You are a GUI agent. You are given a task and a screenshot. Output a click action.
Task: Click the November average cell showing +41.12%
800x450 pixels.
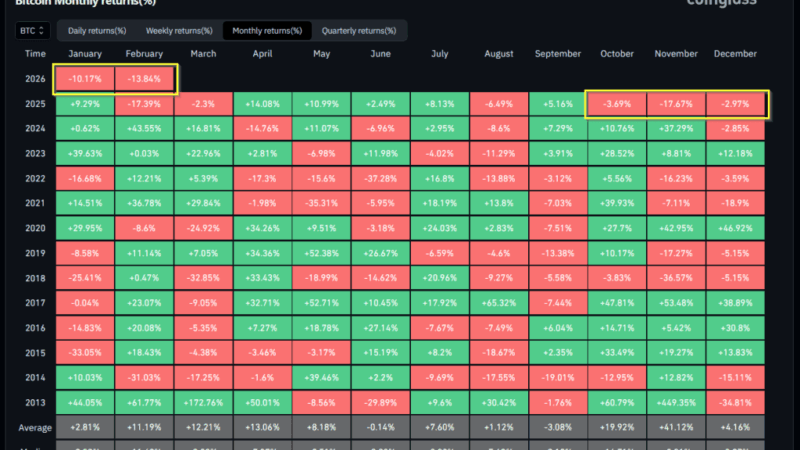click(x=677, y=428)
